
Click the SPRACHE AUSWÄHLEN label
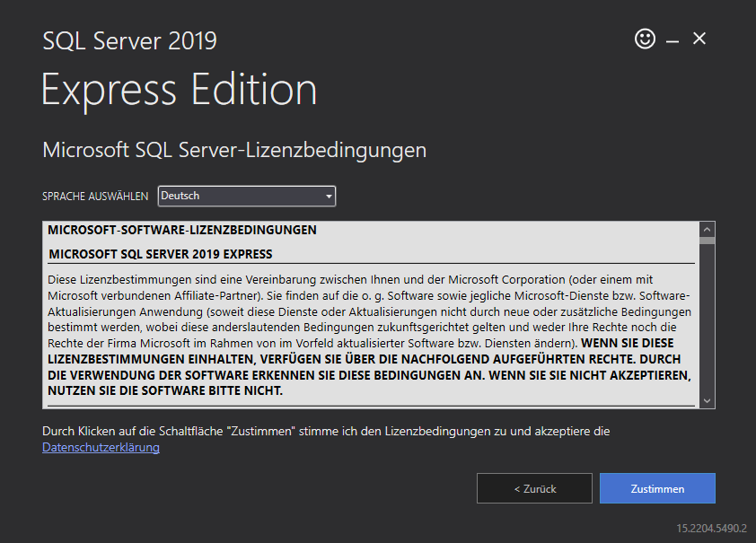click(x=95, y=197)
